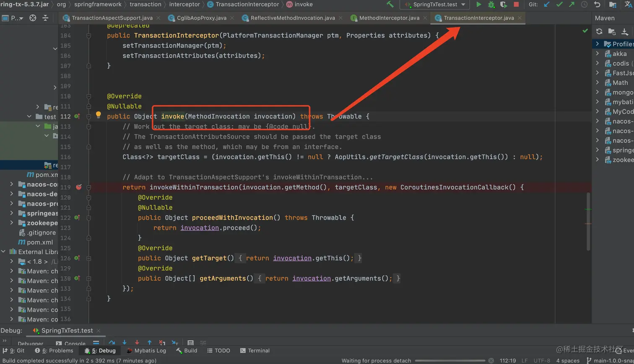
Task: Click the light bulb intention icon
Action: [x=98, y=114]
